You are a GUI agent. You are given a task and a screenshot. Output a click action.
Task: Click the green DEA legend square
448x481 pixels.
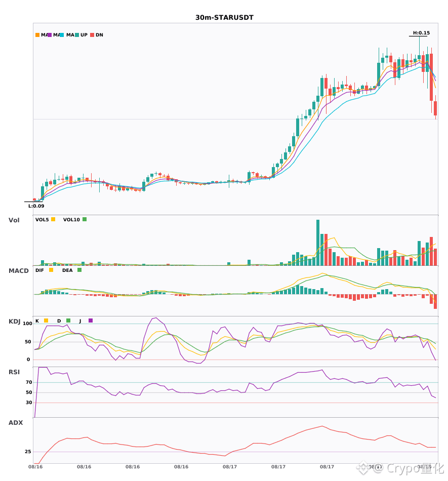point(79,270)
